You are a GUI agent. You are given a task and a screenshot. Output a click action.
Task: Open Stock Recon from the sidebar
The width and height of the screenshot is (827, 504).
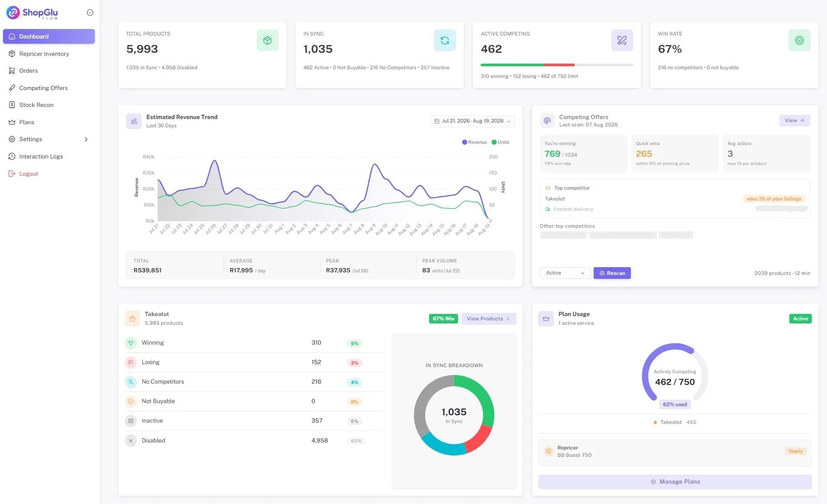[x=49, y=105]
